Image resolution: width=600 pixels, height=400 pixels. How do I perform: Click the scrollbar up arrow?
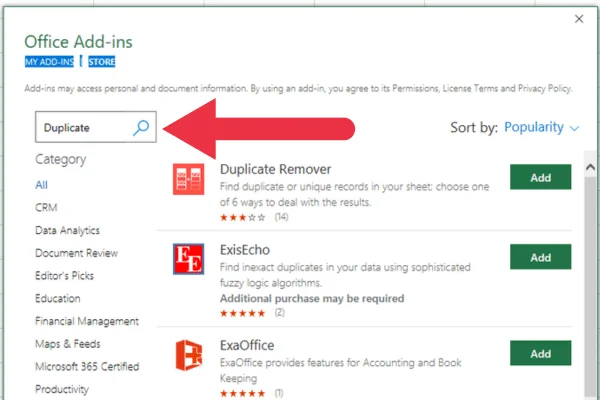pyautogui.click(x=590, y=167)
